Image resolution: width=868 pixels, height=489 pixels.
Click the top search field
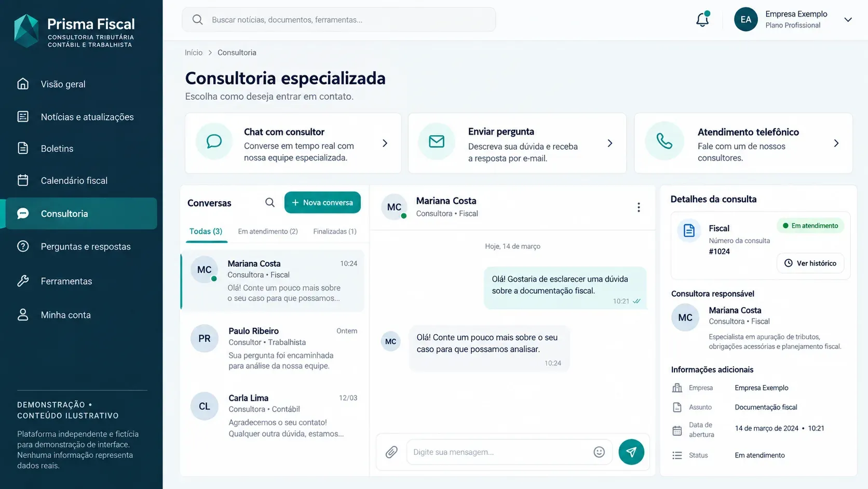[x=338, y=20]
